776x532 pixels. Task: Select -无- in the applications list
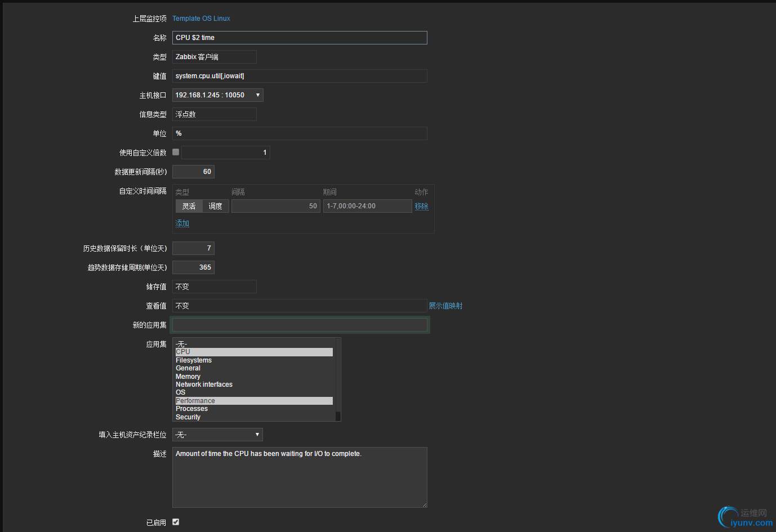coord(254,344)
